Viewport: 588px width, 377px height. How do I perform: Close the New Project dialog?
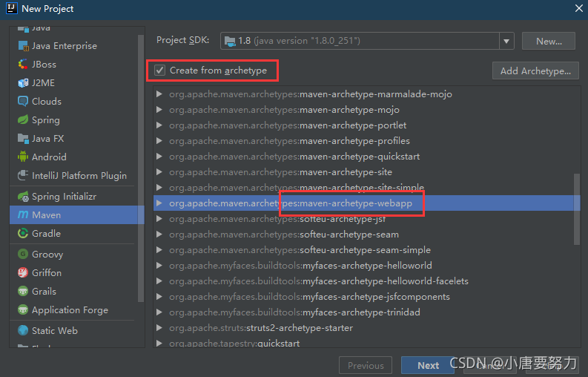click(x=579, y=8)
